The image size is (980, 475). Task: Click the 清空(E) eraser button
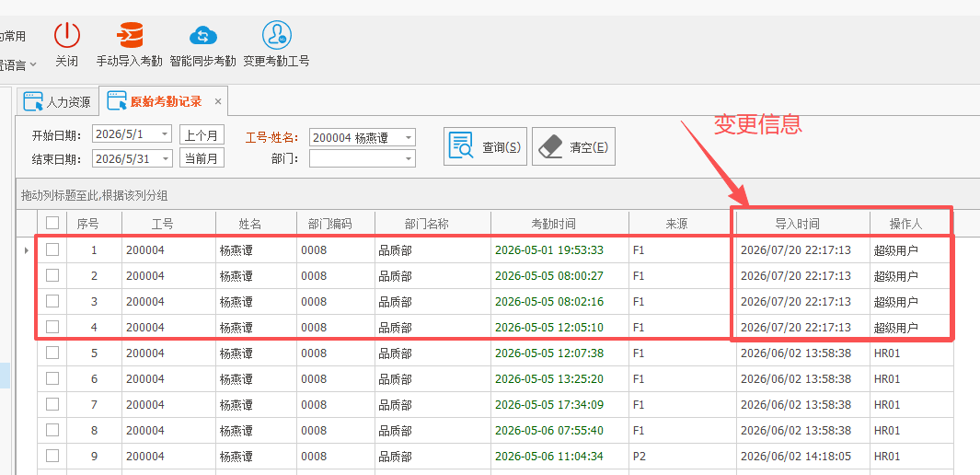(x=573, y=147)
